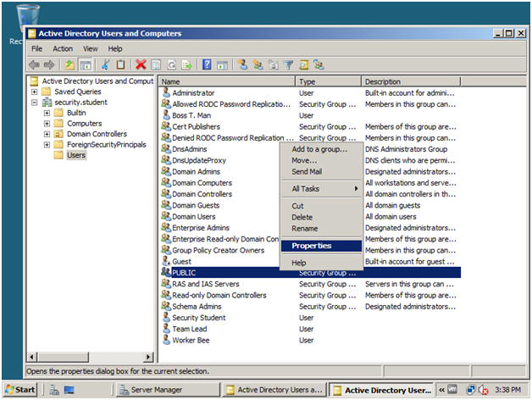Click the Filter funnel toolbar icon
This screenshot has height=400, width=532.
click(x=288, y=64)
